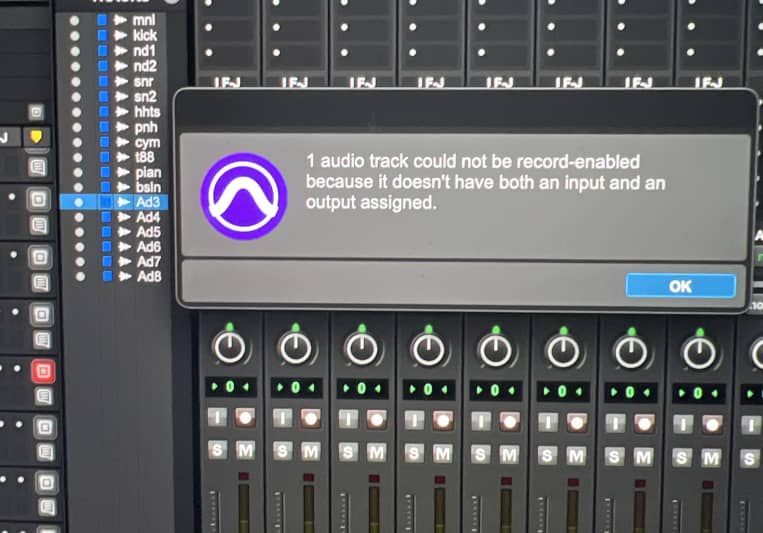Select the kick track name in the list

pyautogui.click(x=145, y=36)
